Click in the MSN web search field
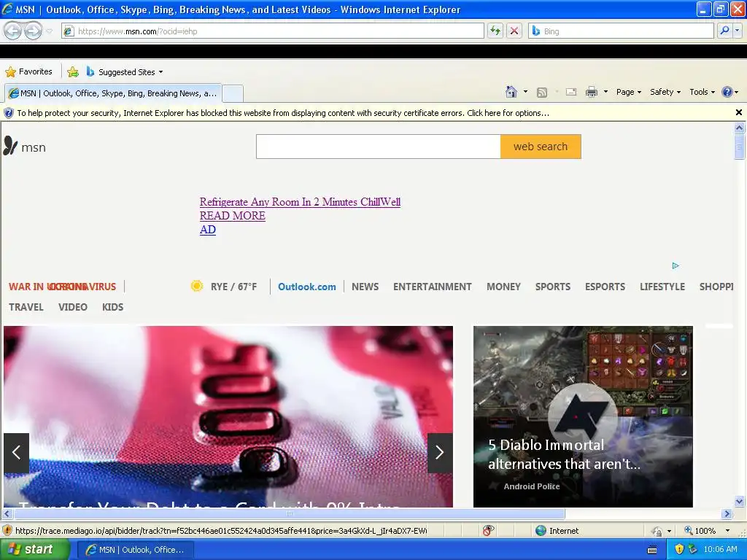Screen dimensions: 747x560 coord(379,146)
